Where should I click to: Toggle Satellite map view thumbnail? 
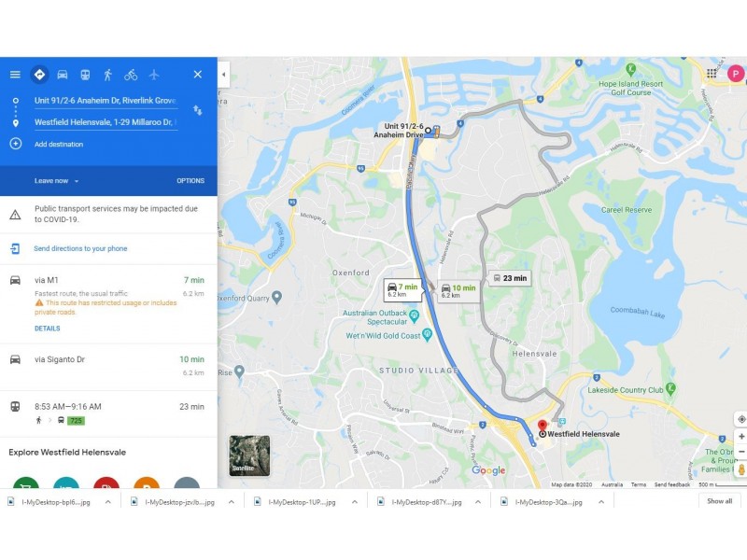point(249,455)
